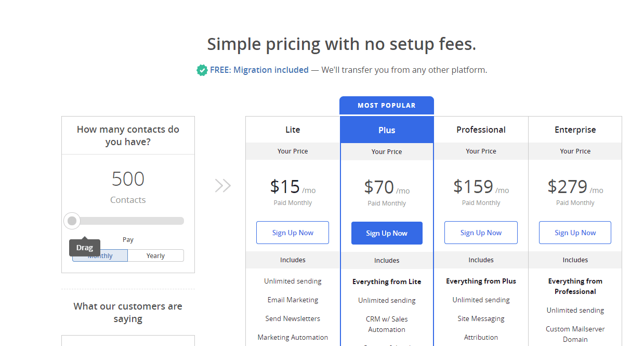The image size is (644, 346).
Task: Select the Professional plan column header
Action: click(x=481, y=130)
